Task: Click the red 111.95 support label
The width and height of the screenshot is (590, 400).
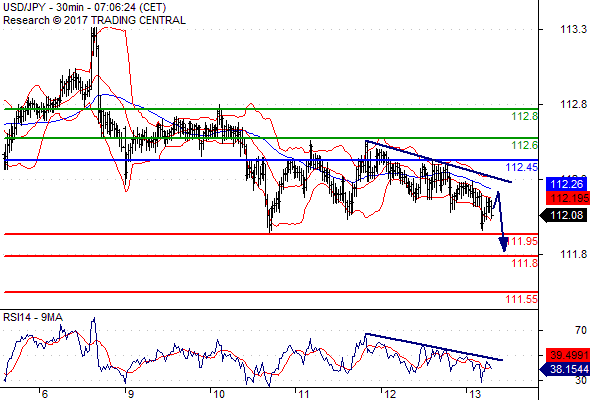Action: [x=523, y=241]
